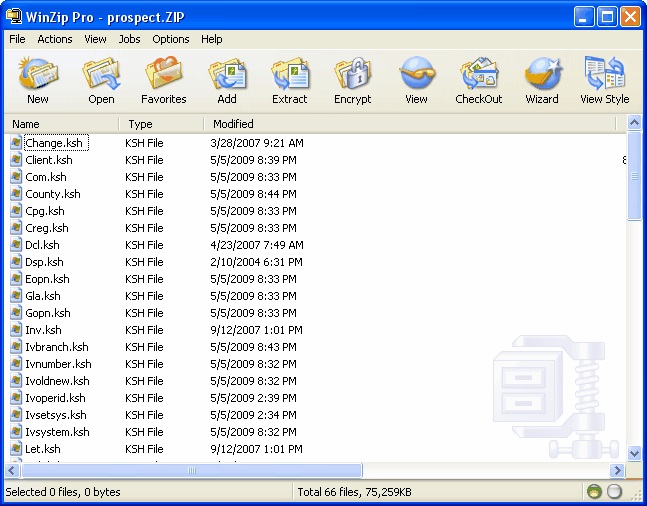Click the vertical scrollbar up arrow
The width and height of the screenshot is (647, 506).
pyautogui.click(x=634, y=122)
